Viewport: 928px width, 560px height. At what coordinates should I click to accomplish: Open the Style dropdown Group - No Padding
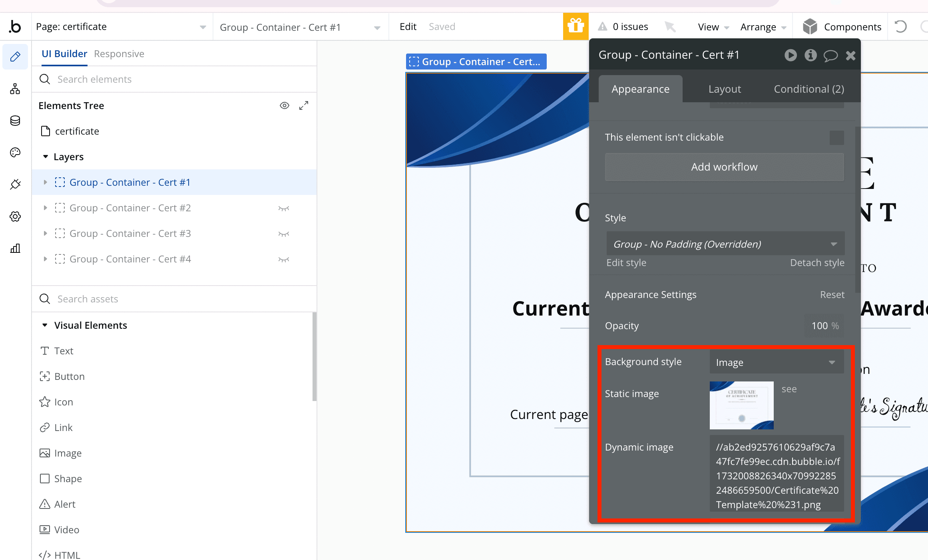point(725,244)
